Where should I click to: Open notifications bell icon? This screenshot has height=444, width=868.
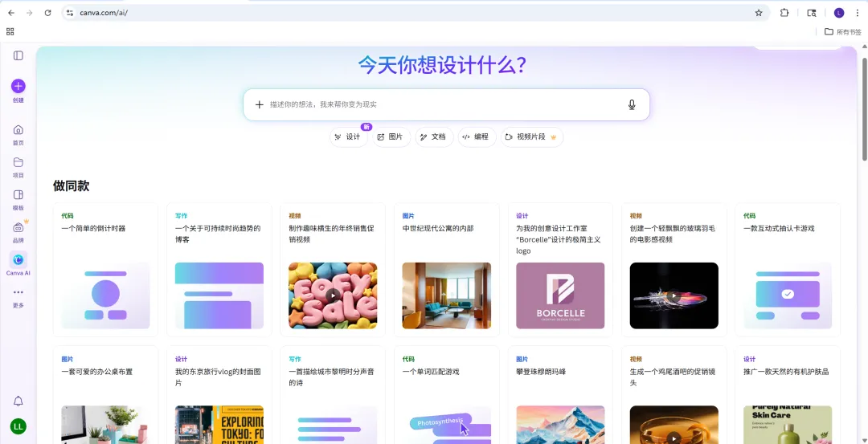(18, 401)
